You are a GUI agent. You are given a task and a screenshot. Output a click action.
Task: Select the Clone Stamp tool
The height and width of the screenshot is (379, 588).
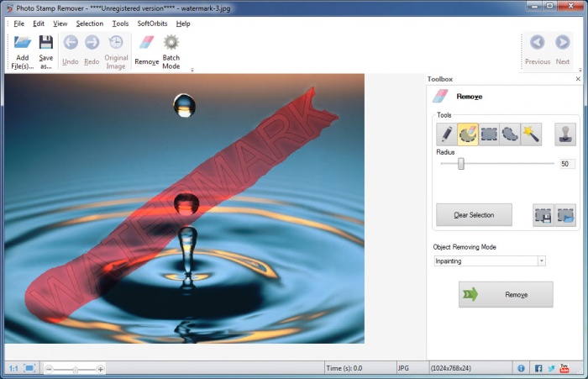(565, 134)
